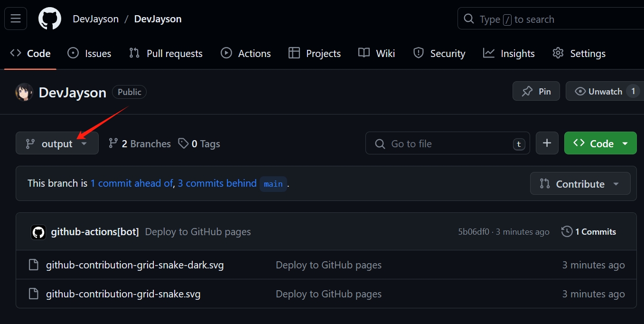Open the hamburger navigation menu
The width and height of the screenshot is (644, 324).
point(16,19)
